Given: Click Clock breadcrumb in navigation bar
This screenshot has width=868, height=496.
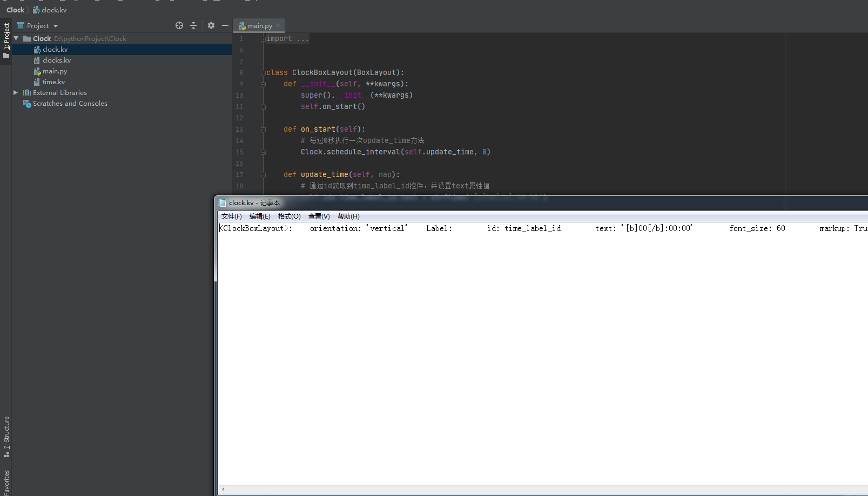Looking at the screenshot, I should coord(16,10).
